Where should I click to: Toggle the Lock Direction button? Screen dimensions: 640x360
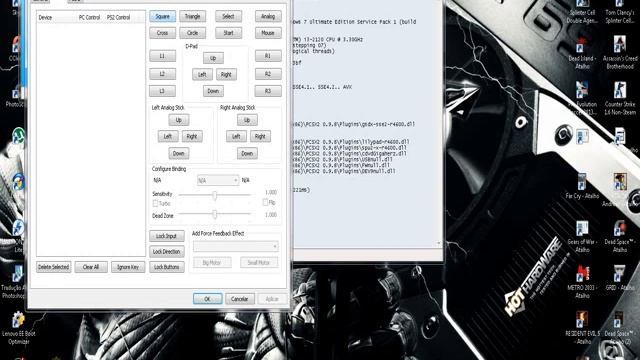tap(167, 251)
